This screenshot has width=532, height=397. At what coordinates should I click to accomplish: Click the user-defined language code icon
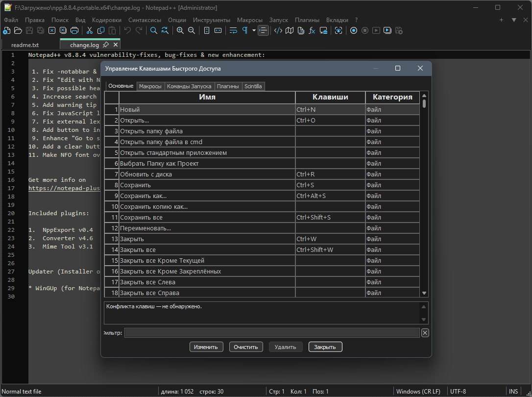click(x=278, y=30)
